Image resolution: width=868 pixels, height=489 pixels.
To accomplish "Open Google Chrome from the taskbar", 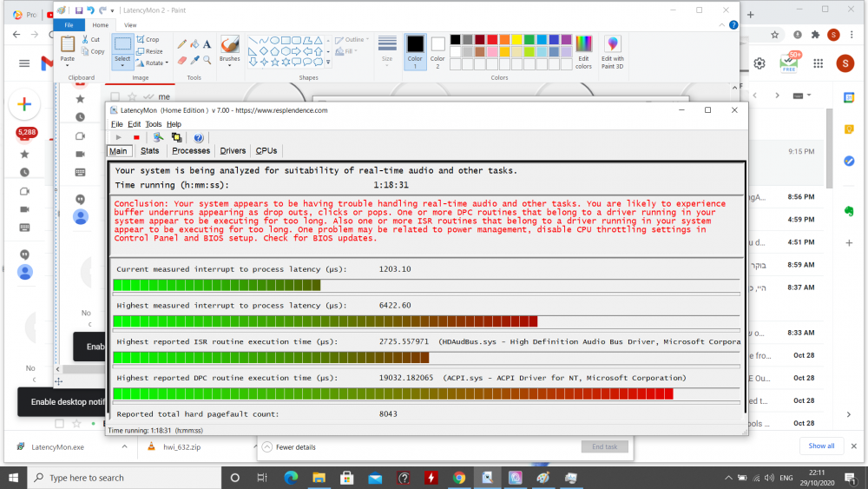I will pyautogui.click(x=459, y=478).
